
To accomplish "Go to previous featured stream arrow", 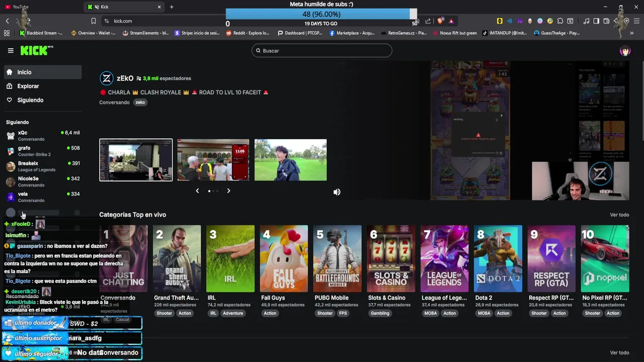I will 197,191.
